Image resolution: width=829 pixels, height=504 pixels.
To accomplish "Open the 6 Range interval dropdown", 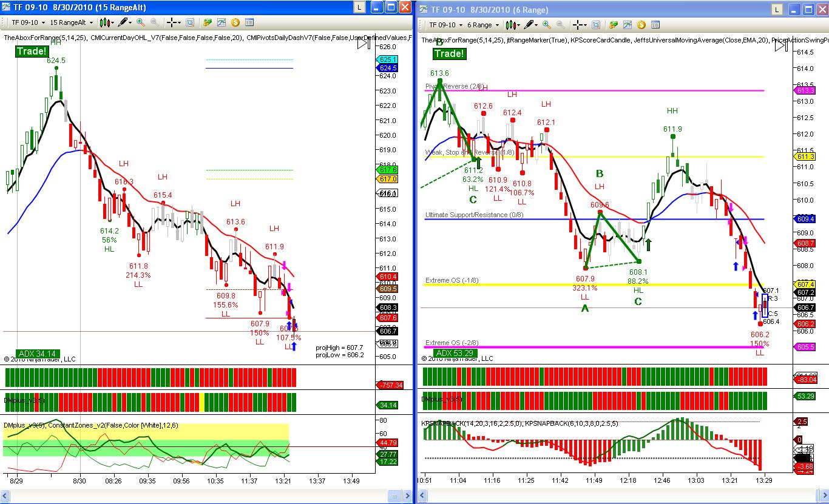I will [482, 25].
